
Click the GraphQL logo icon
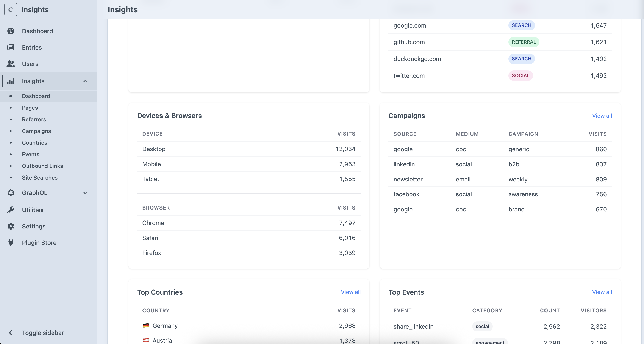[x=11, y=193]
